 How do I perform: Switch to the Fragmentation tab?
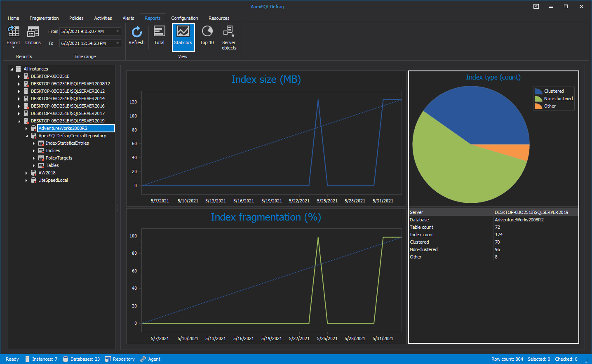[44, 18]
